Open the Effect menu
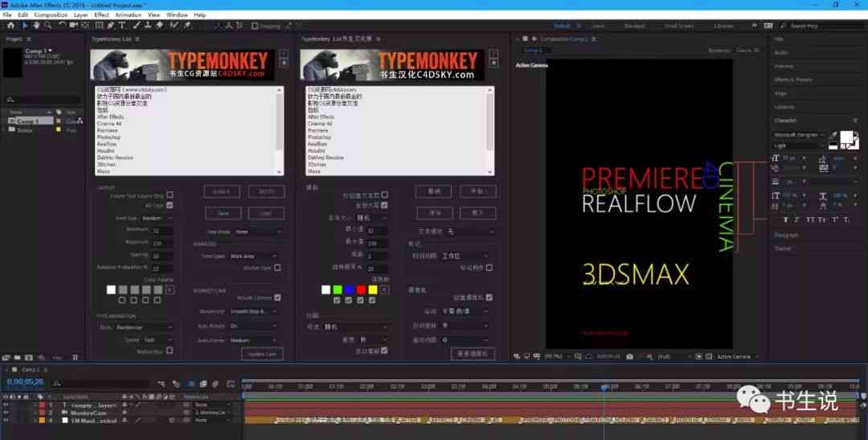Screen dimensions: 868x440 101,15
